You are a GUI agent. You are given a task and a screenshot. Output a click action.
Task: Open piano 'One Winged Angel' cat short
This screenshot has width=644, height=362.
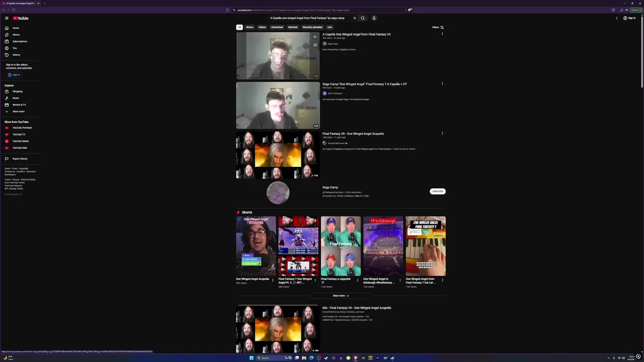(426, 246)
